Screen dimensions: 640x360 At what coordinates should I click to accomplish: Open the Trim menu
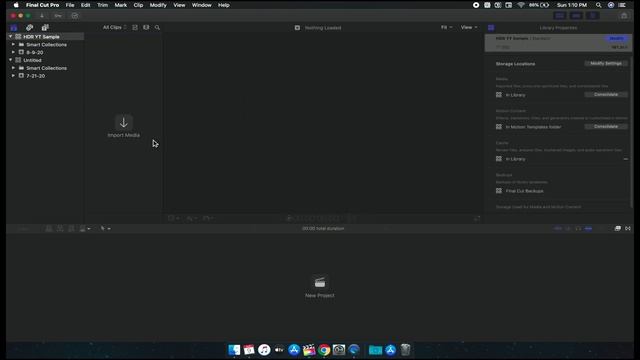pos(102,5)
